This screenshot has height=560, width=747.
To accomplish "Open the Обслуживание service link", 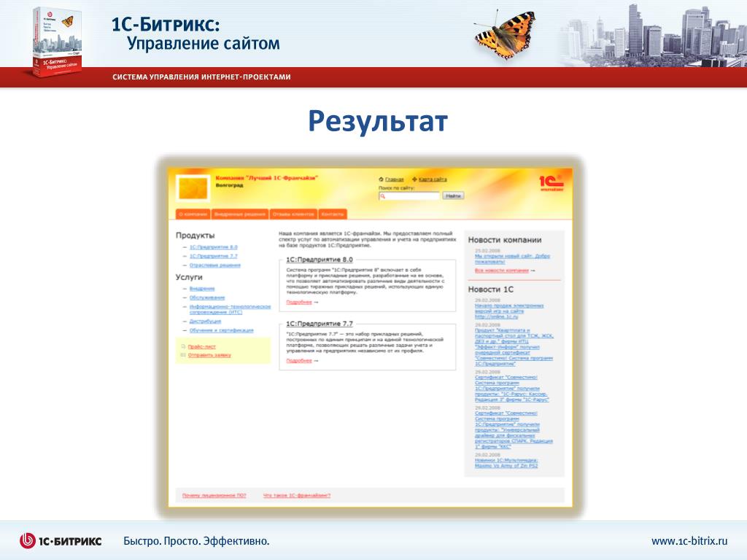I will pos(206,297).
